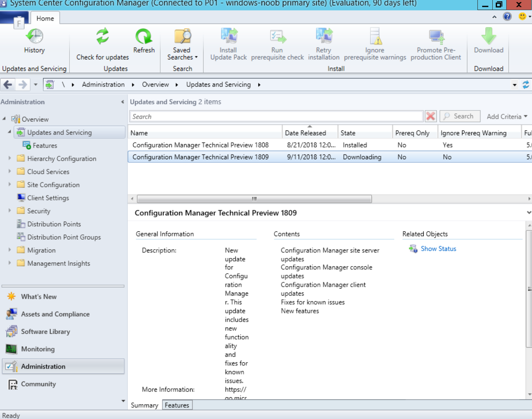Click the workspace overflow arrow below Community
The height and width of the screenshot is (419, 532).
coord(123,401)
